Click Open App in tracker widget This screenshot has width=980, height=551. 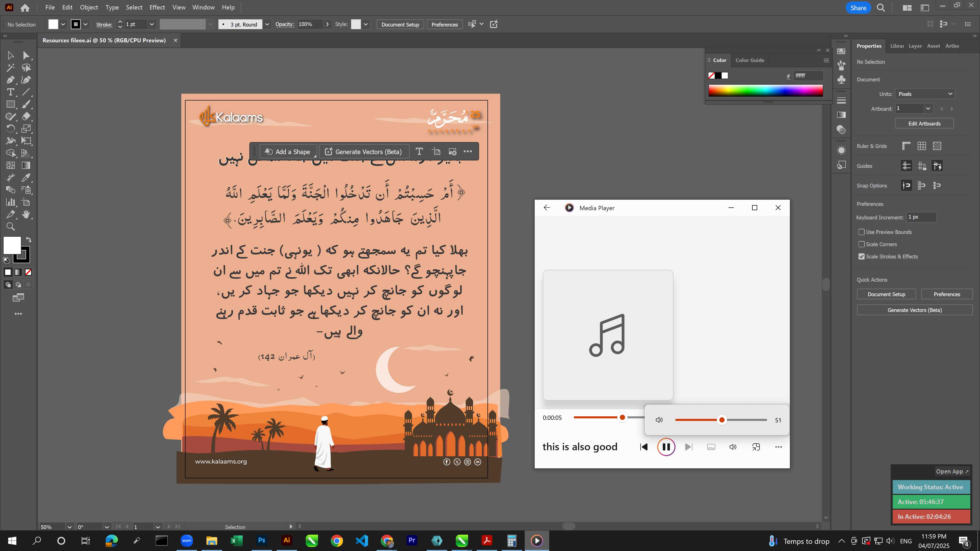[952, 471]
